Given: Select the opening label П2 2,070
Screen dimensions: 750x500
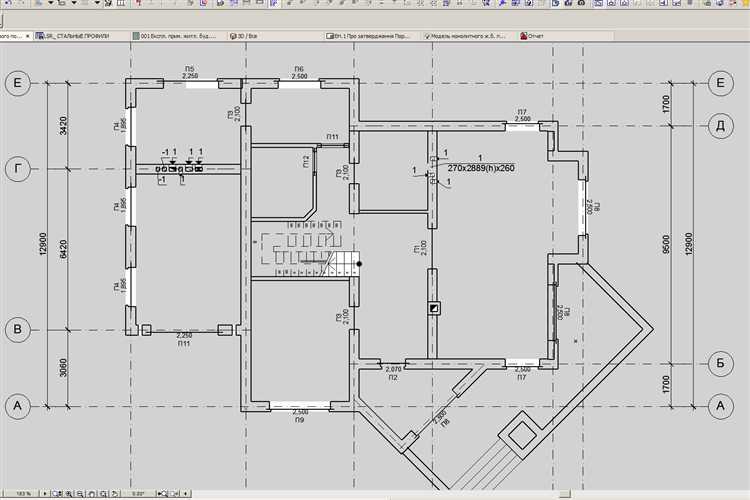Looking at the screenshot, I should (393, 373).
